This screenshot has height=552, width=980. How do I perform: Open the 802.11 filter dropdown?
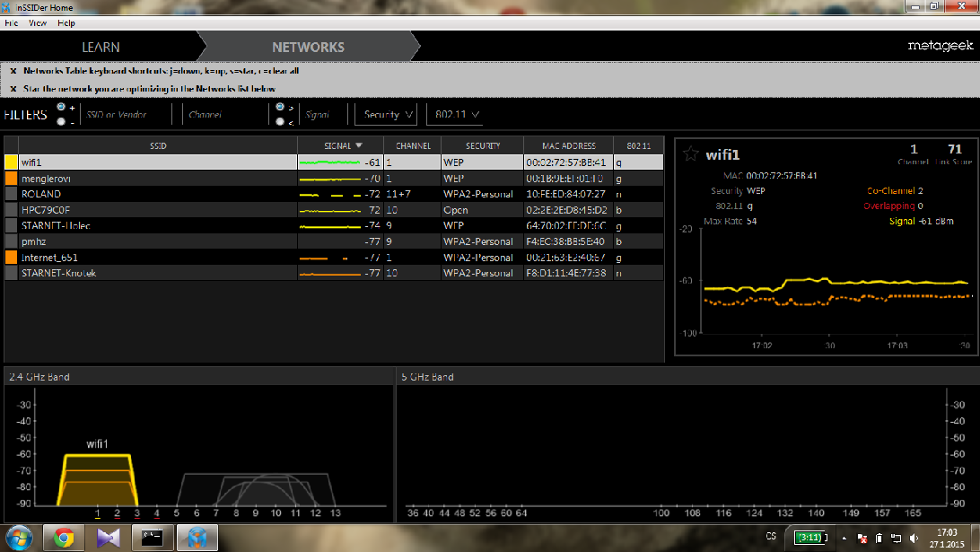457,114
